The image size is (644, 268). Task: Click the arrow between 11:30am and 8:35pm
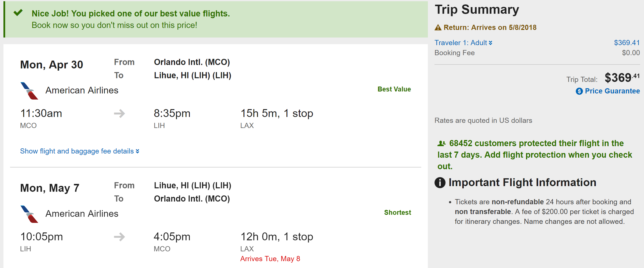119,114
